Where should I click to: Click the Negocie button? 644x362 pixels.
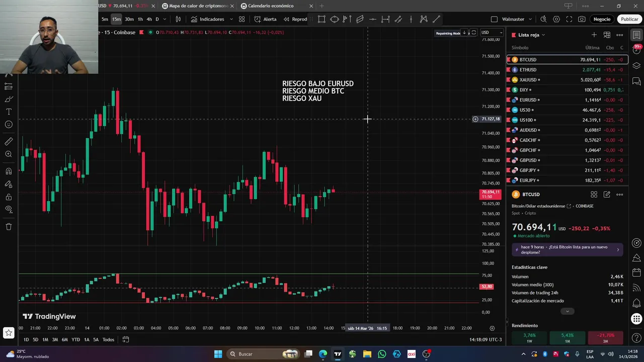click(602, 19)
